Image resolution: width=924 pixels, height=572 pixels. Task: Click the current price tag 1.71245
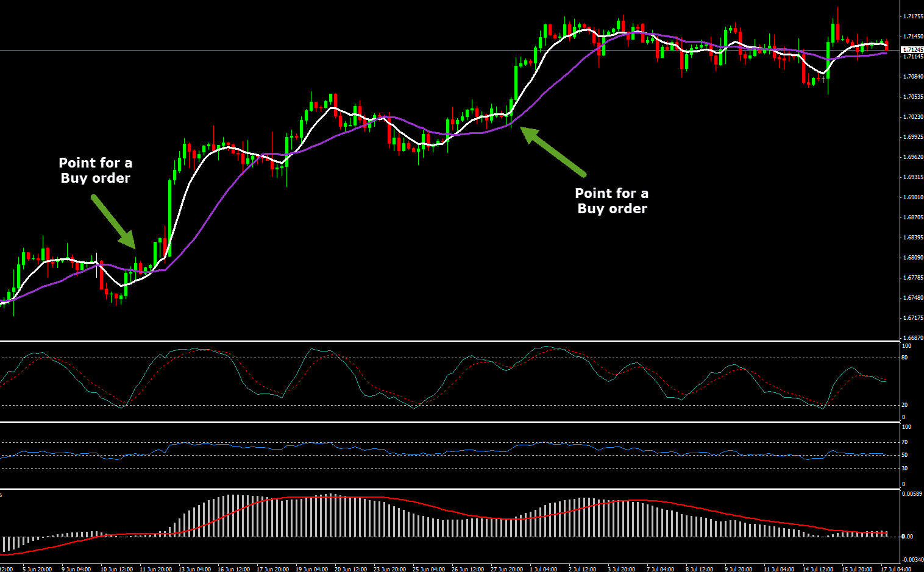click(x=912, y=50)
